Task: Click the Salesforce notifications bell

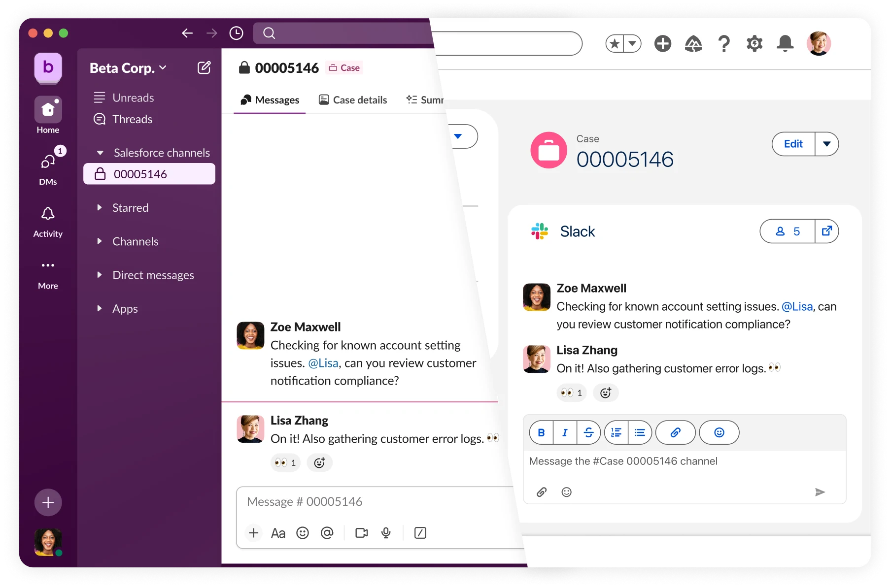Action: click(785, 44)
